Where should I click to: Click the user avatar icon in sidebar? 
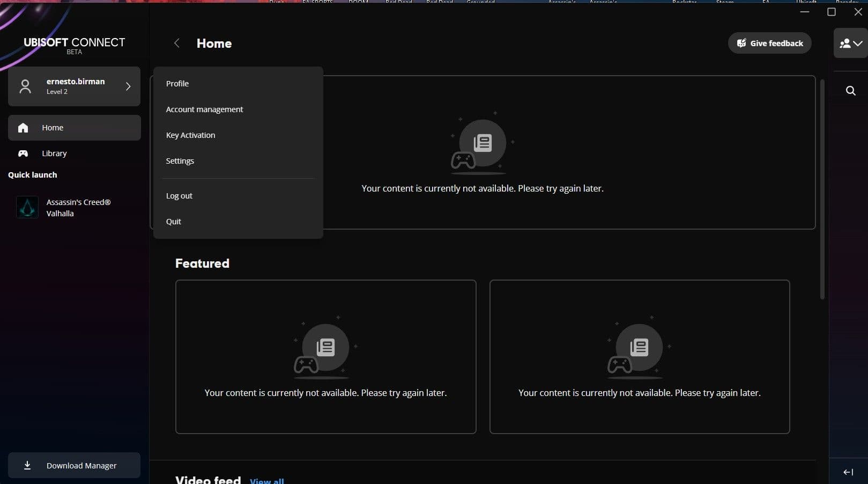click(25, 86)
